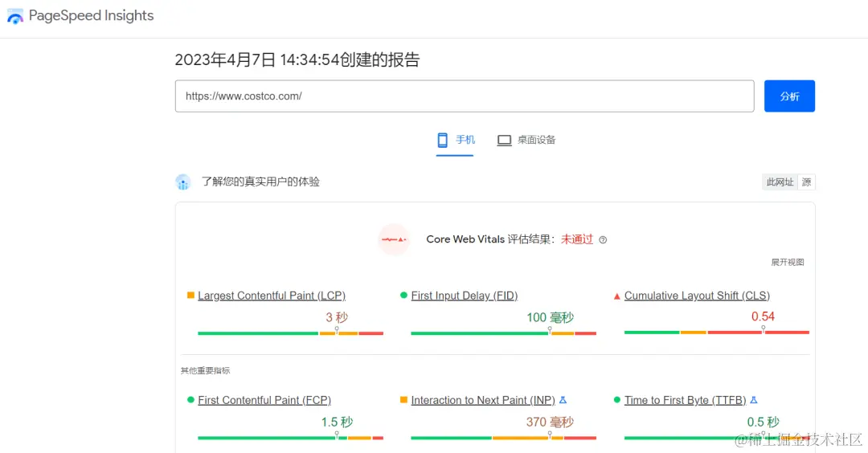Open Largest Contentful Paint (LCP) link
Screen dimensions: 868x453
(272, 296)
